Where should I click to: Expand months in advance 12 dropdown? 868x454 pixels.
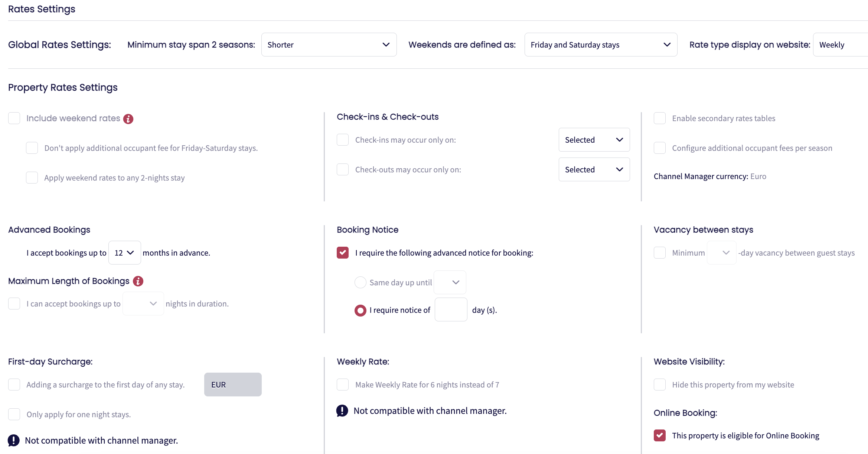click(x=124, y=253)
